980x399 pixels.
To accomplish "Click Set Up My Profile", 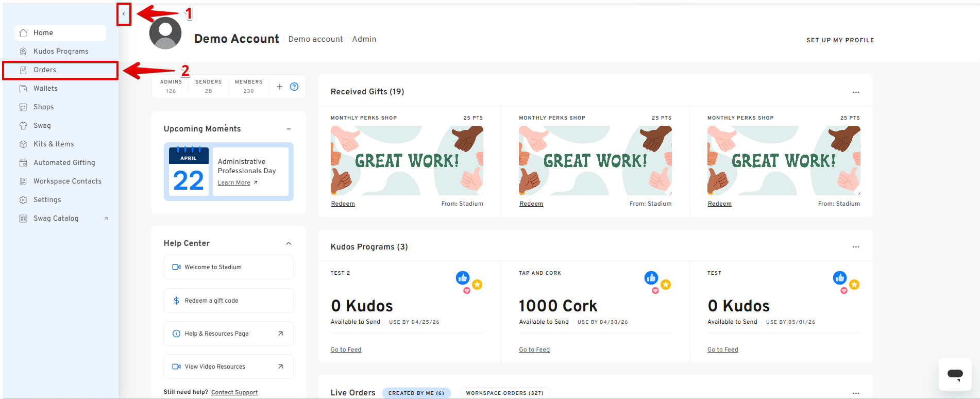I will coord(840,40).
